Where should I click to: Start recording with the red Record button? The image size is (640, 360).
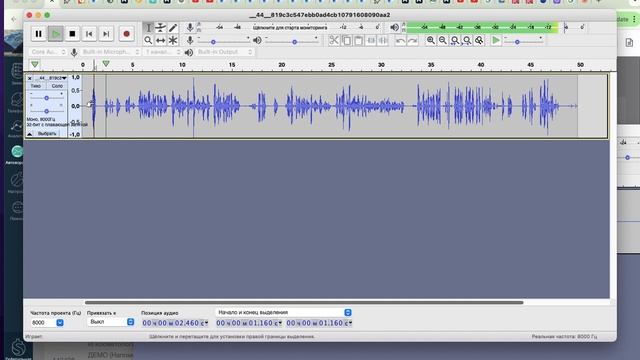[127, 34]
